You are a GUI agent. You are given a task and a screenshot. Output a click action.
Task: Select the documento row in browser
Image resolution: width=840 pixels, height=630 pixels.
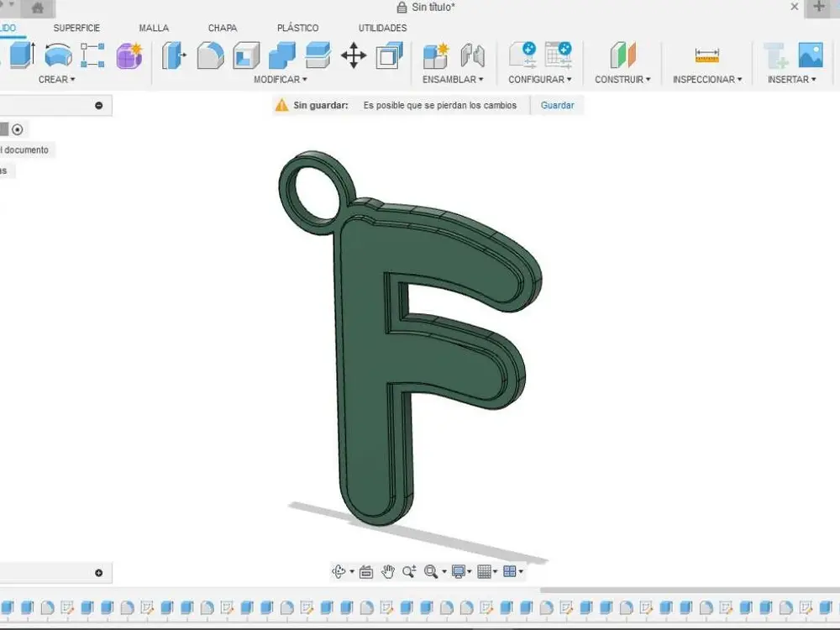click(x=26, y=150)
